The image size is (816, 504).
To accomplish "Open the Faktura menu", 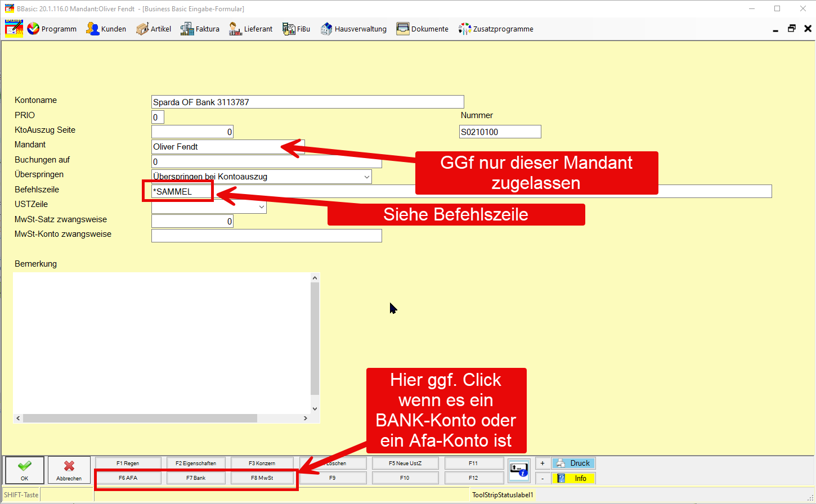I will coord(200,29).
